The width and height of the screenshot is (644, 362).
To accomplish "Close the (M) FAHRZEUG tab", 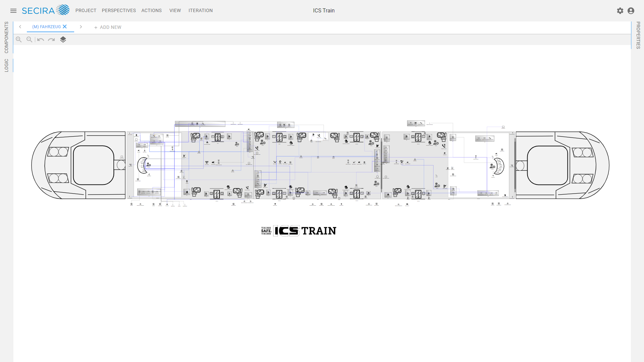I will tap(65, 27).
